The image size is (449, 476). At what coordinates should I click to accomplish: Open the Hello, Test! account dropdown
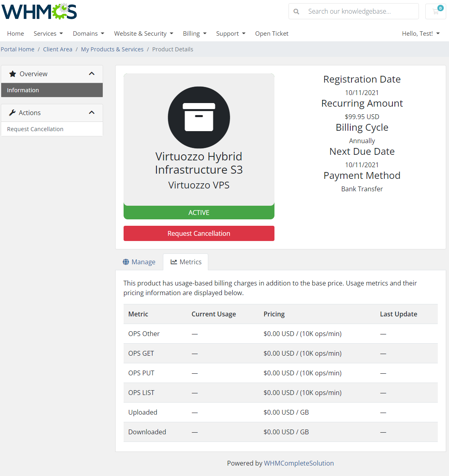point(421,33)
